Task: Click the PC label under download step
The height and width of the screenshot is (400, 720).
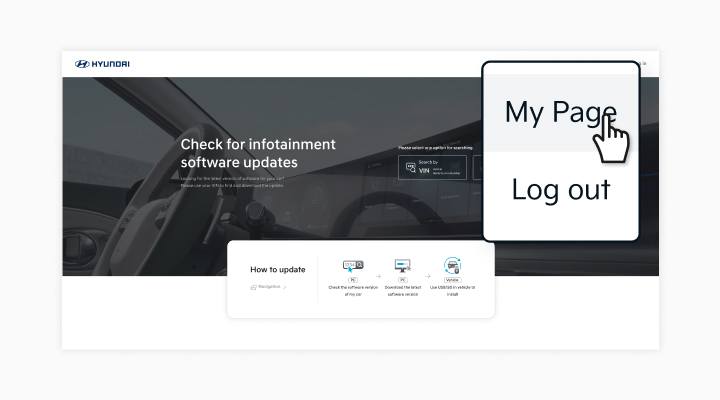Action: click(402, 280)
